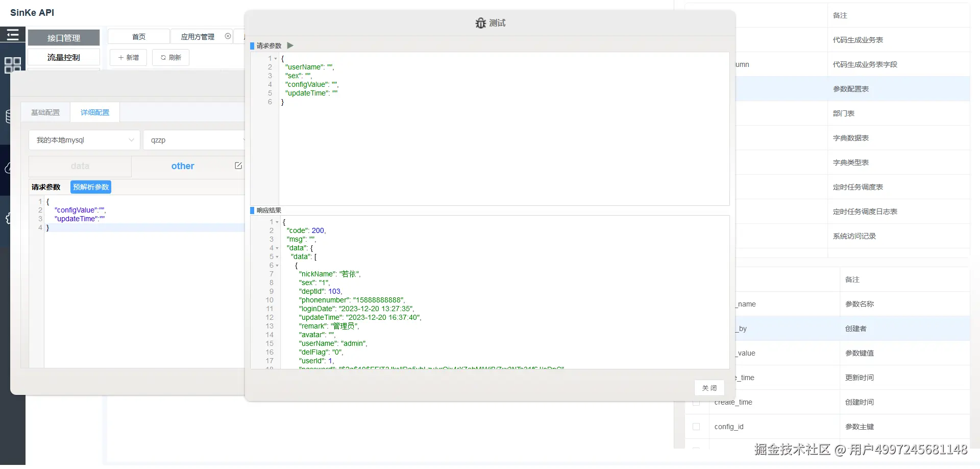The width and height of the screenshot is (980, 469).
Task: Click the 刷新 button
Action: coord(171,58)
